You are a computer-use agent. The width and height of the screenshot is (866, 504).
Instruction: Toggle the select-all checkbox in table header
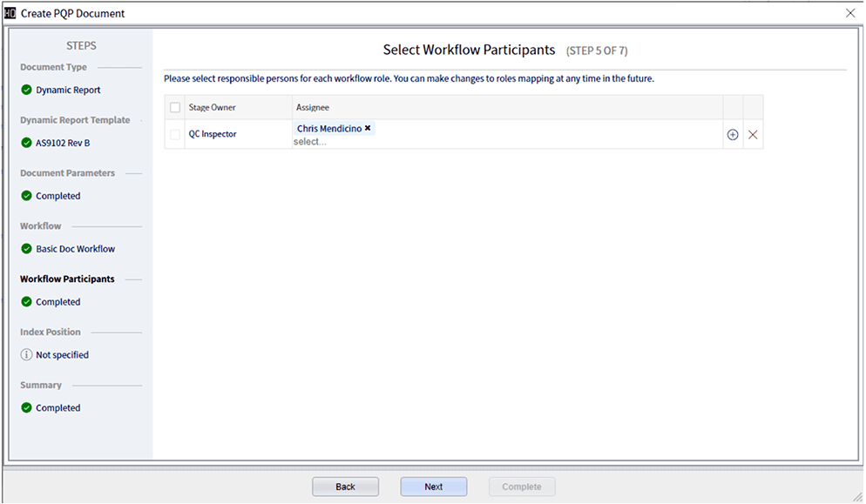[175, 108]
